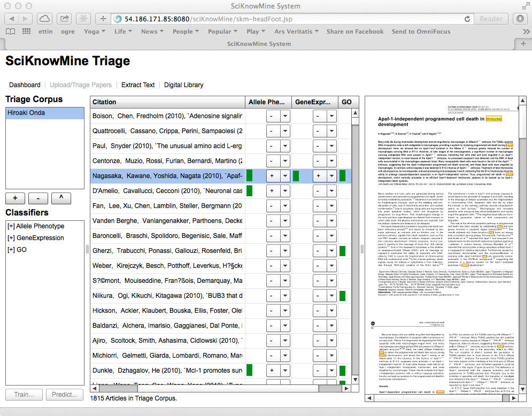Open GeneExpression dropdown in the Niikura row
Image resolution: width=532 pixels, height=416 pixels.
pos(331,296)
